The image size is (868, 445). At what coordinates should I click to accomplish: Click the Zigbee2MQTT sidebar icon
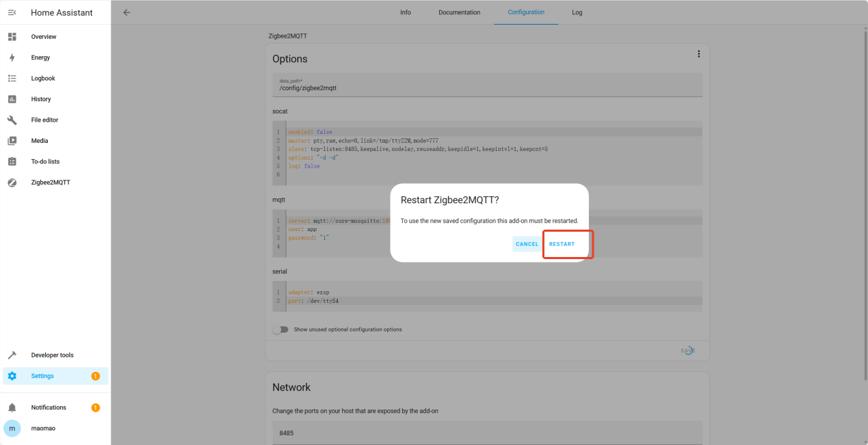[x=12, y=183]
